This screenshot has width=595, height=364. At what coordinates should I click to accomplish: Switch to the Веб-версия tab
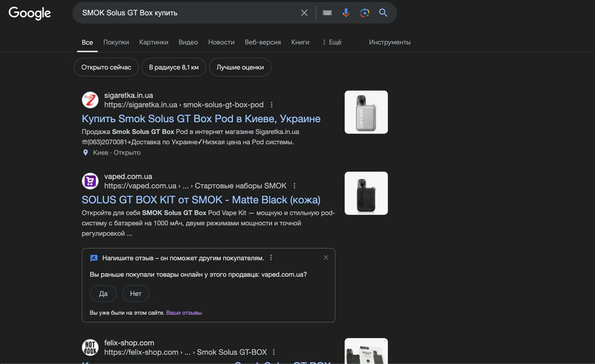263,42
